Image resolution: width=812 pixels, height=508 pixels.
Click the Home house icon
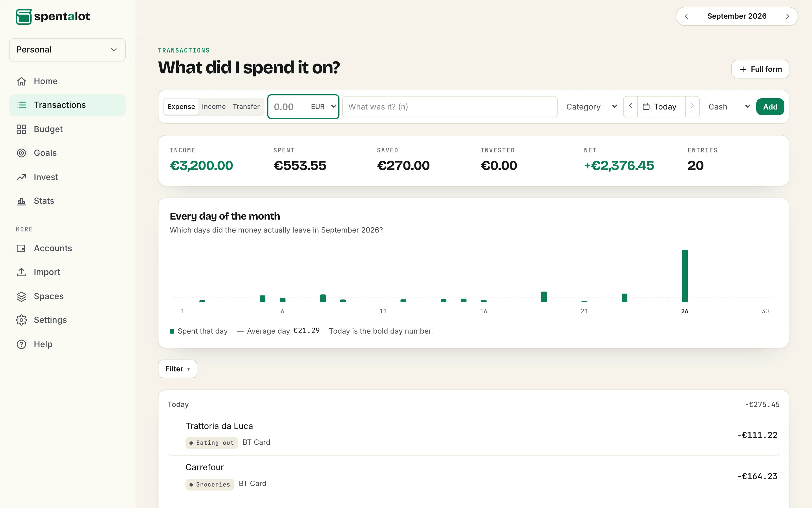(21, 81)
